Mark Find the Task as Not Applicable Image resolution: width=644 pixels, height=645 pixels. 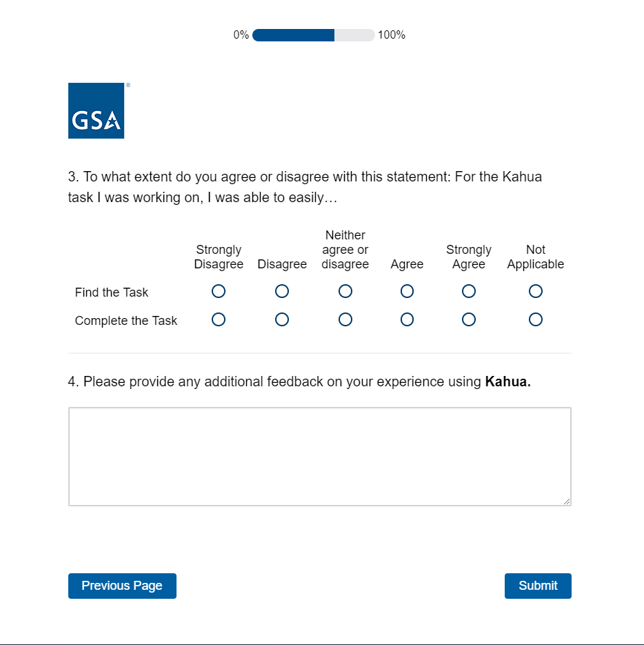click(536, 291)
